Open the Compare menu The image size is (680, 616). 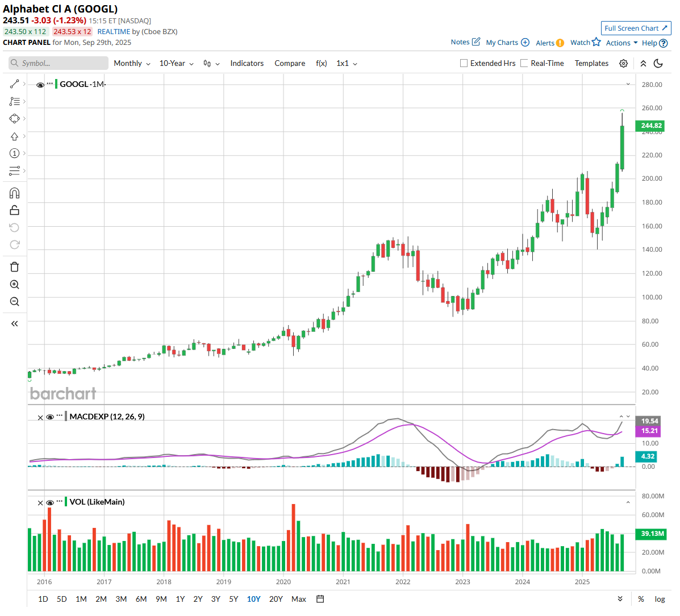pyautogui.click(x=290, y=63)
